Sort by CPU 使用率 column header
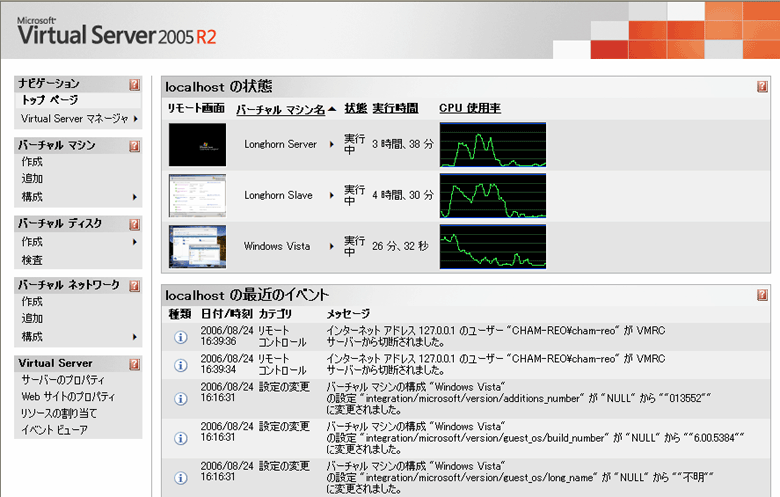780x497 pixels. (x=470, y=108)
